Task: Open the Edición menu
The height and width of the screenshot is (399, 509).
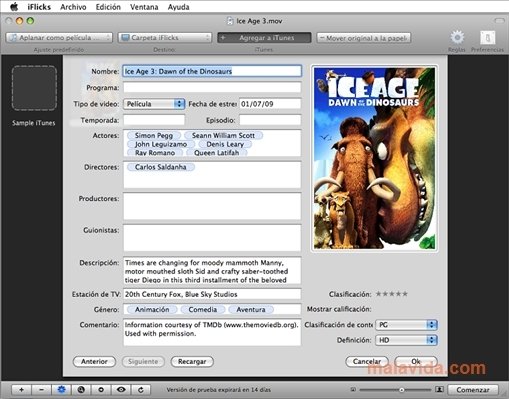Action: [x=108, y=7]
